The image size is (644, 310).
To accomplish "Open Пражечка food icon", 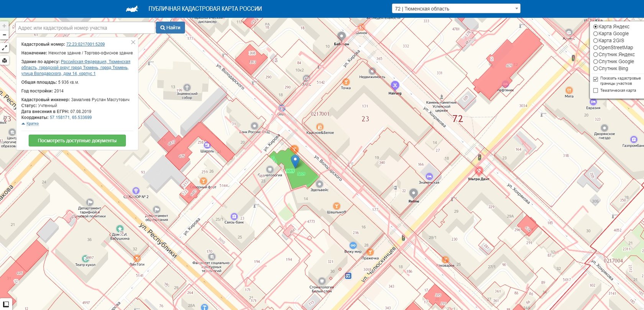I will 370,252.
